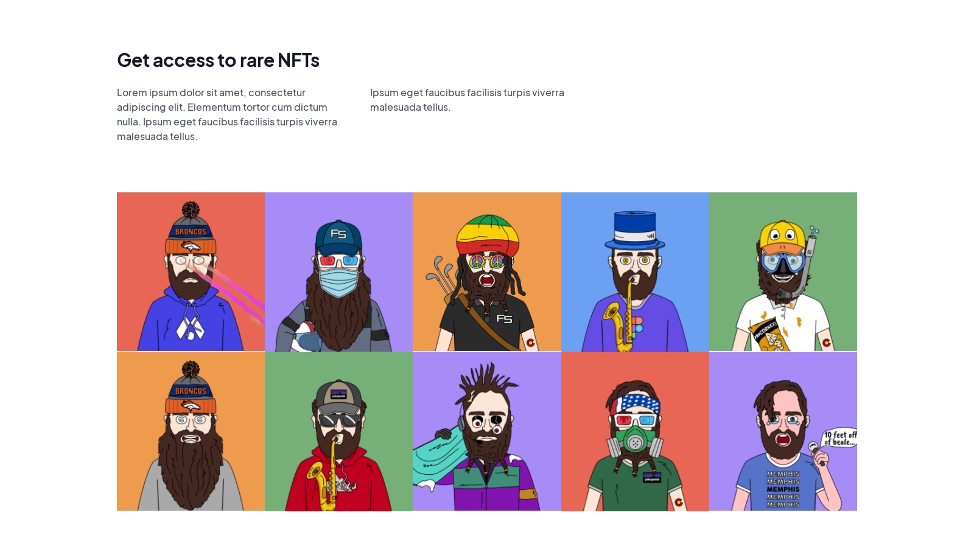
Task: Open the red hoodie saxophone NFT on green
Action: click(338, 432)
